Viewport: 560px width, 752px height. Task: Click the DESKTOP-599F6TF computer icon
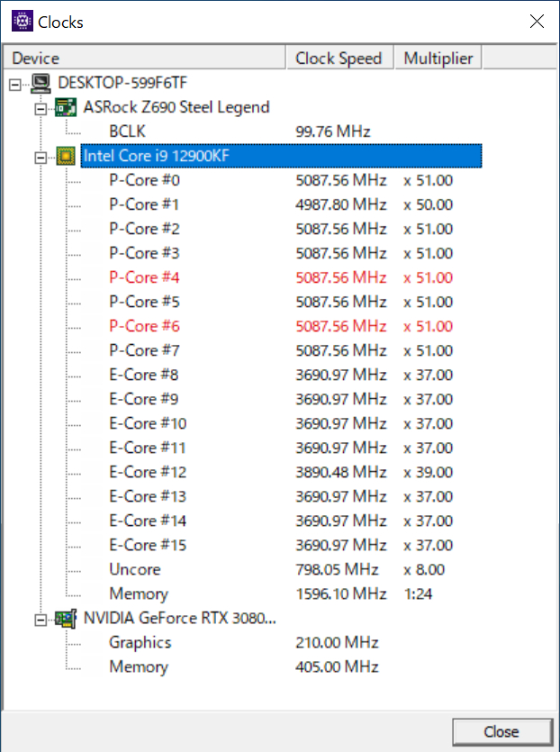click(41, 83)
